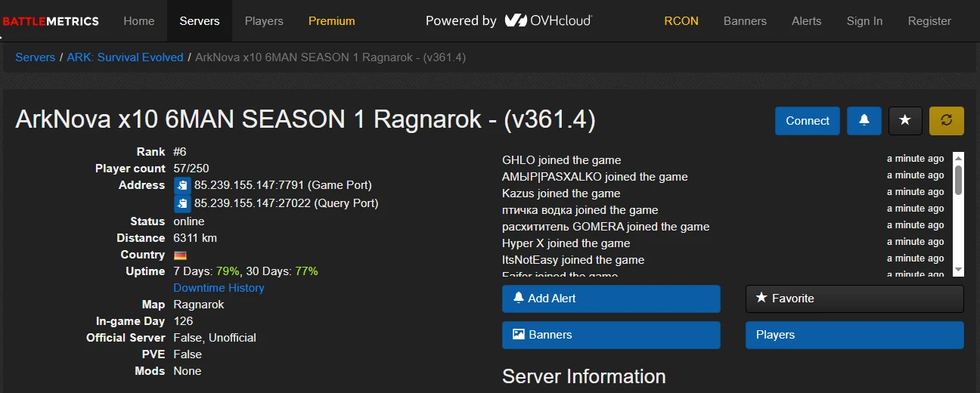Click the Favorite button below the log
This screenshot has width=980, height=393.
point(854,299)
